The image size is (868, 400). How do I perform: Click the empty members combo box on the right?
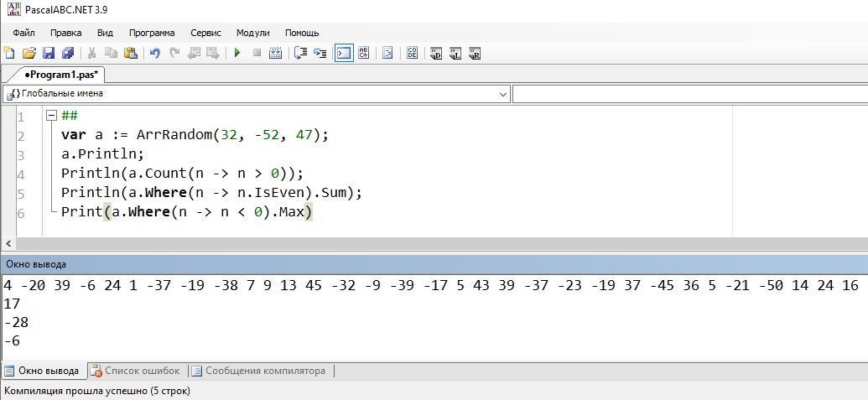[689, 94]
